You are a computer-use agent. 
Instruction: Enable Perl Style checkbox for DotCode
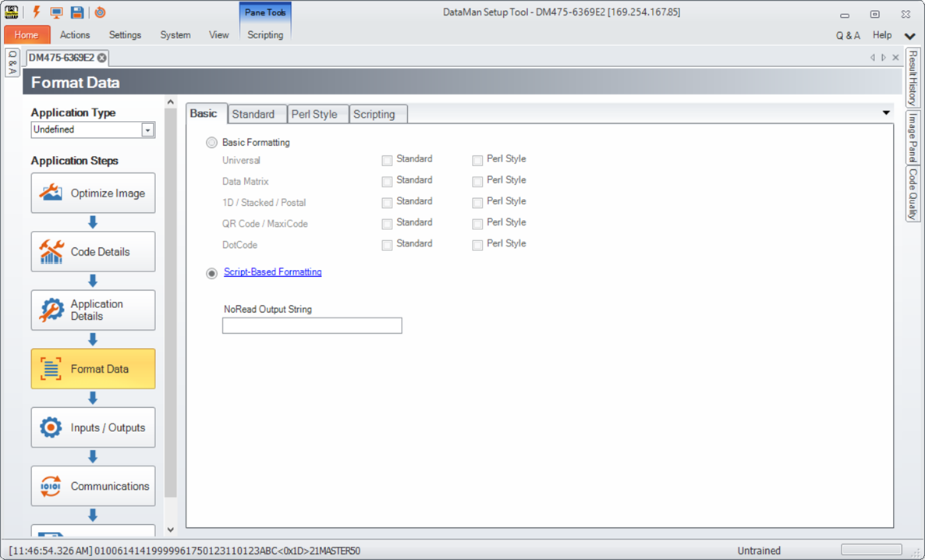click(477, 245)
